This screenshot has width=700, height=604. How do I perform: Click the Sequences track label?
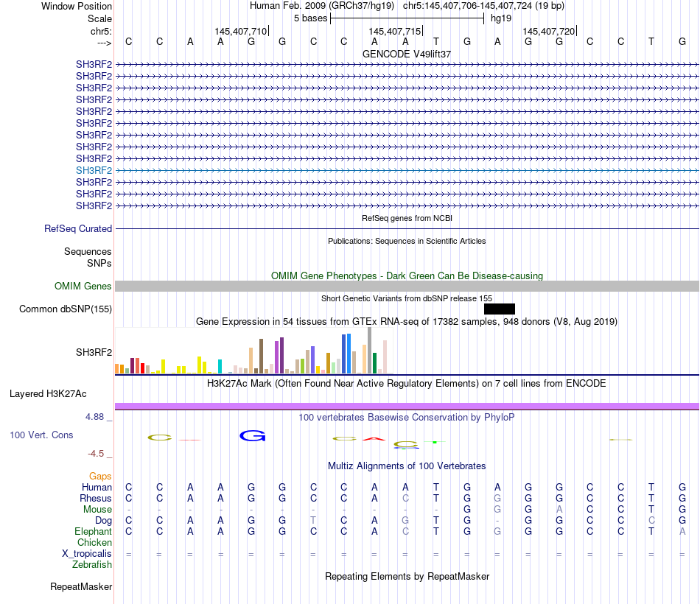88,251
